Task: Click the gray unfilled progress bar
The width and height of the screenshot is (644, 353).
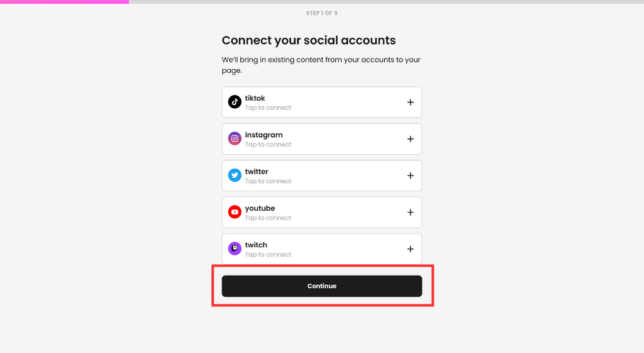Action: coord(387,2)
